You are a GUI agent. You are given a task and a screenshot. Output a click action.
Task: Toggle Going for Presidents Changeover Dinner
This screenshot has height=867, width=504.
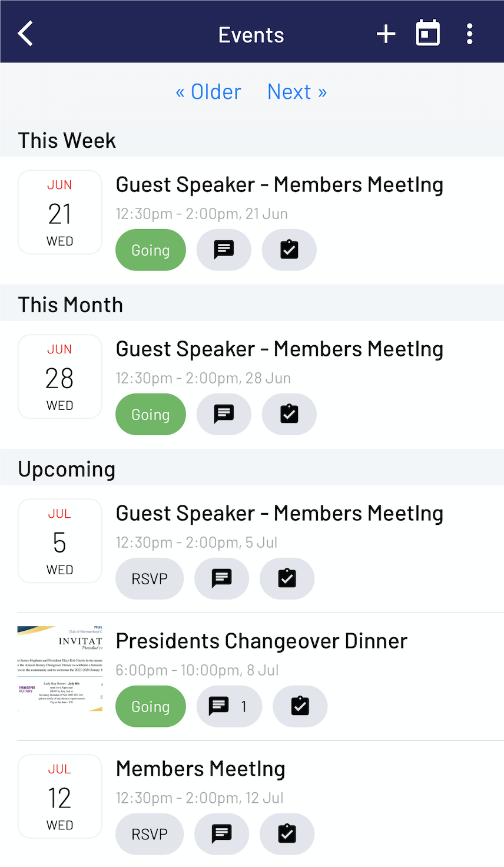click(151, 706)
